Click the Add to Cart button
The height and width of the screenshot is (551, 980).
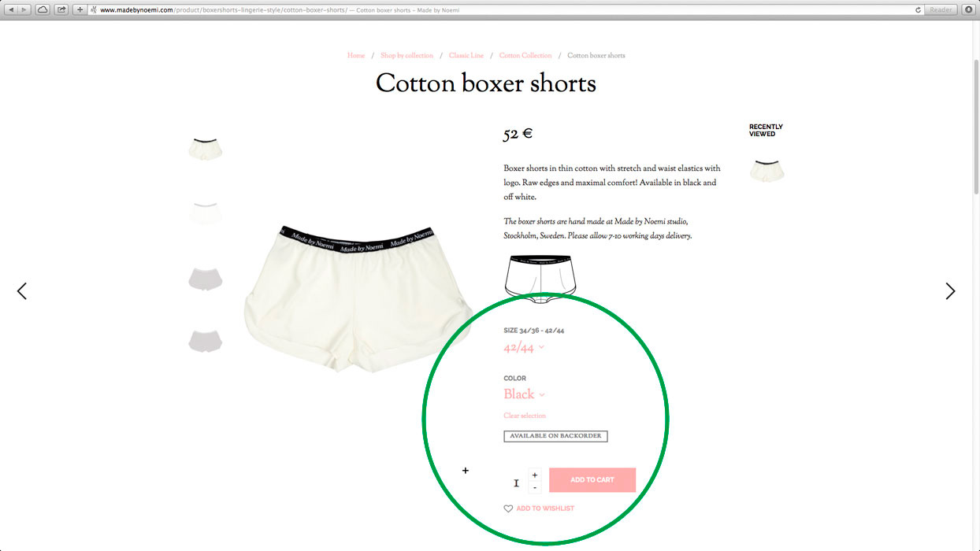coord(592,480)
